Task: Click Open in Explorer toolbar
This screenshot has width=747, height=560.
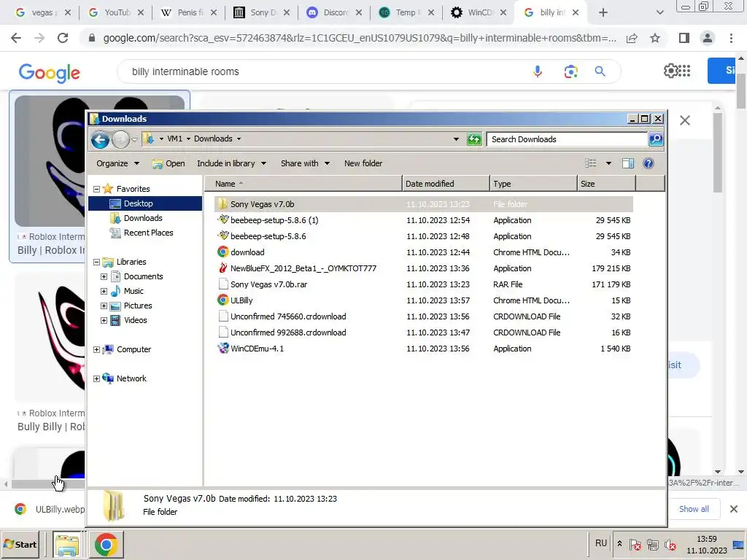Action: [169, 163]
